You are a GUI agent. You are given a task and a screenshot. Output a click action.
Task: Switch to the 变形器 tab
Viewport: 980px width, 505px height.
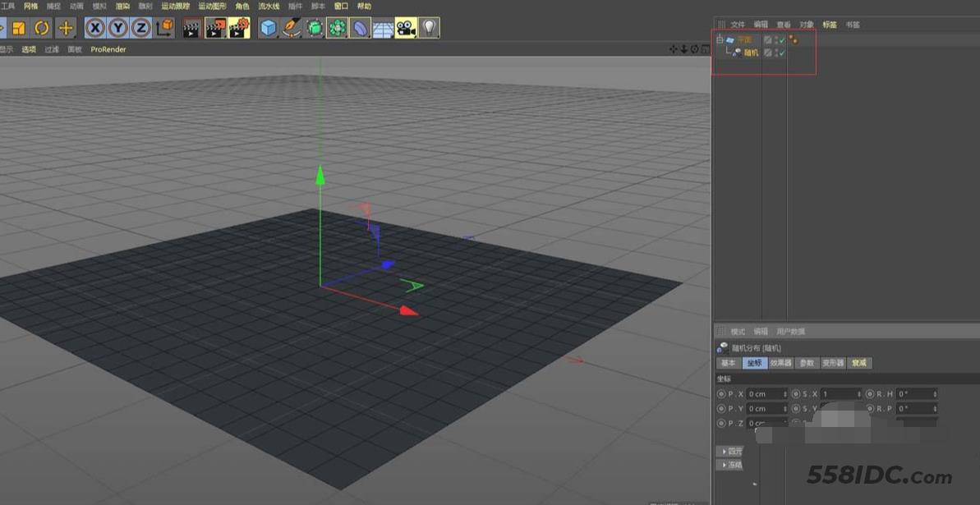click(x=832, y=363)
